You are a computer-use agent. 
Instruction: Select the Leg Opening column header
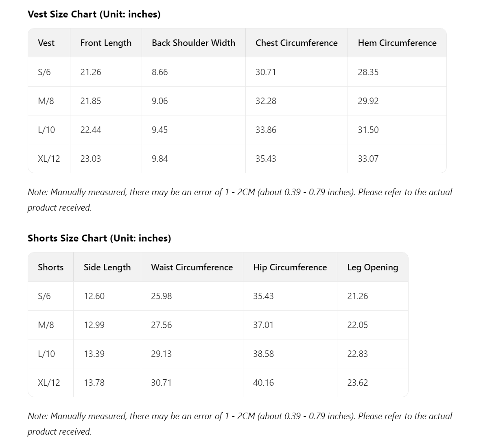372,267
